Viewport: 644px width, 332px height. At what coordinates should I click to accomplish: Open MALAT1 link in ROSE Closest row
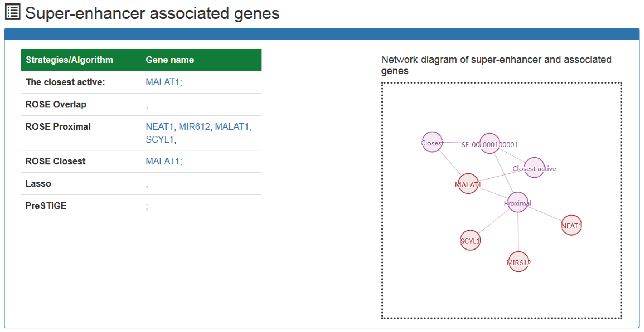(x=163, y=161)
